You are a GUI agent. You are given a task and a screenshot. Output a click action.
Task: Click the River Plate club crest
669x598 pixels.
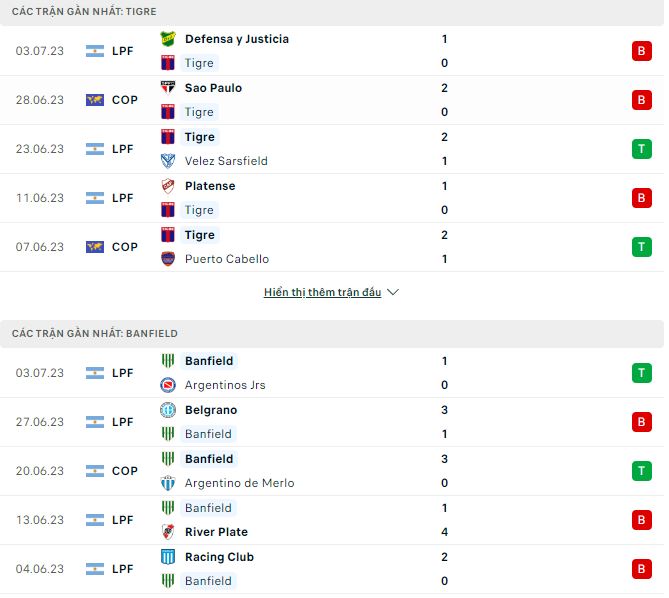(168, 532)
